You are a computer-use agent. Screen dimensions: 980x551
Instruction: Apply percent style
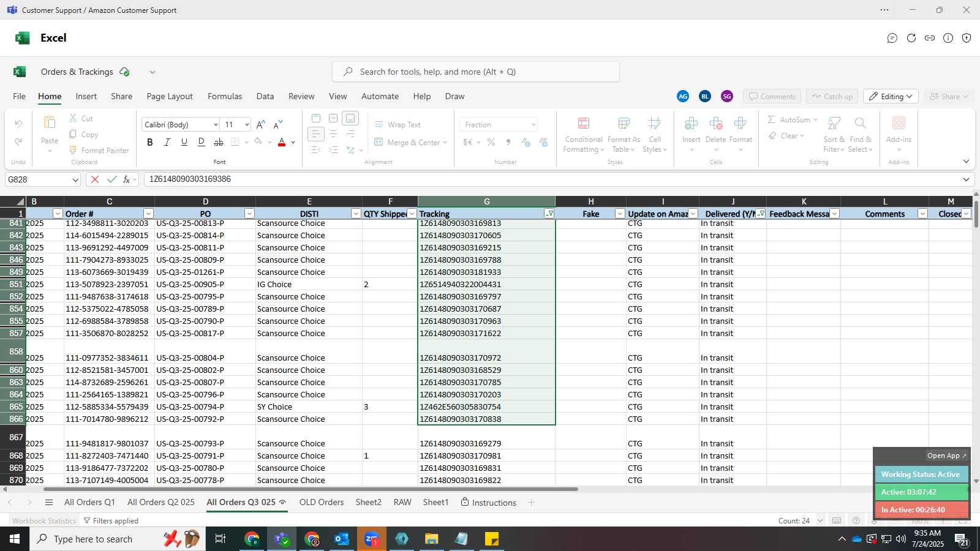tap(491, 142)
